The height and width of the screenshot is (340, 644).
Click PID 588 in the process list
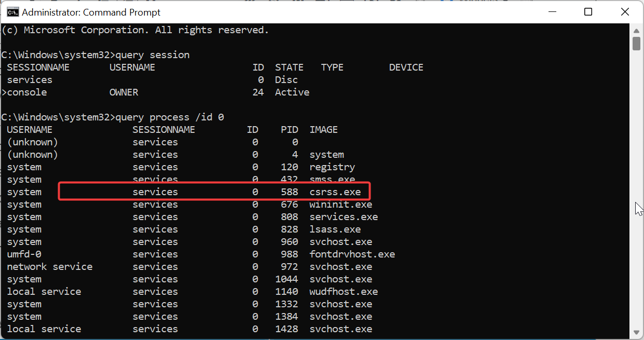[x=290, y=192]
